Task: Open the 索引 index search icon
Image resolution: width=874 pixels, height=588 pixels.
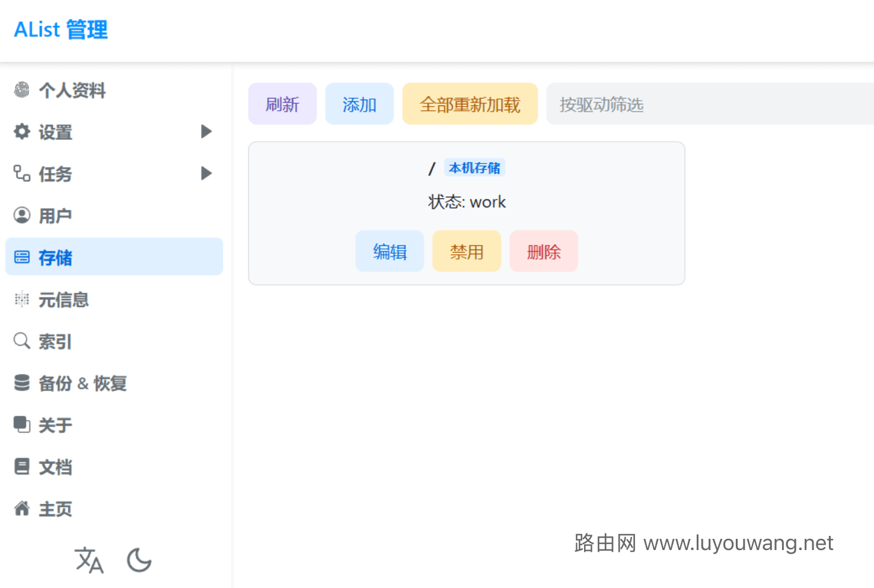Action: point(22,341)
